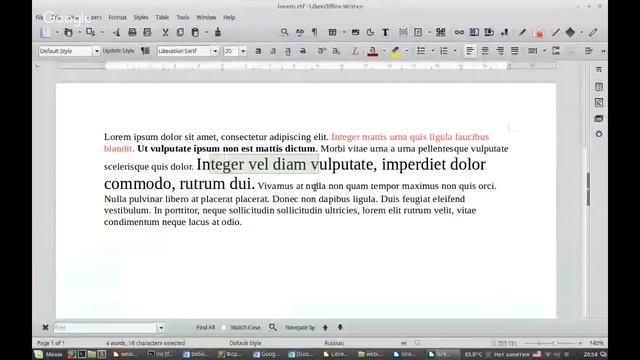
Task: Close the Find toolbar
Action: coord(45,328)
